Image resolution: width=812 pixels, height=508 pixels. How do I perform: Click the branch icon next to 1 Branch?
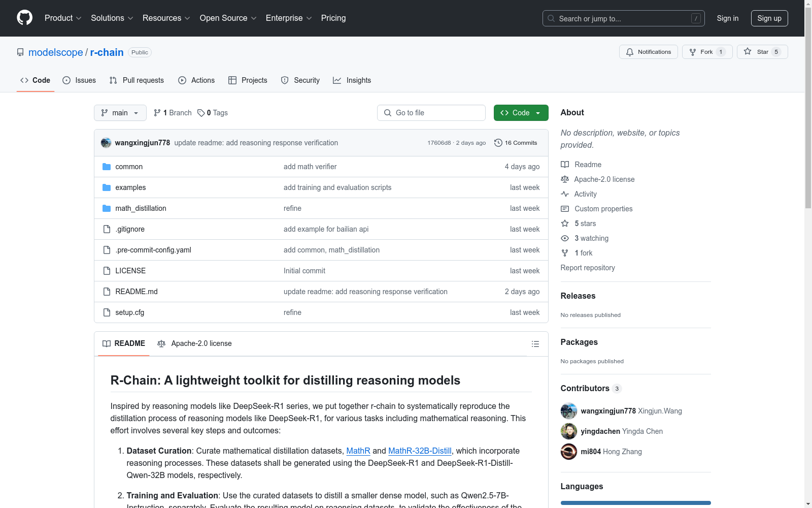click(x=157, y=113)
